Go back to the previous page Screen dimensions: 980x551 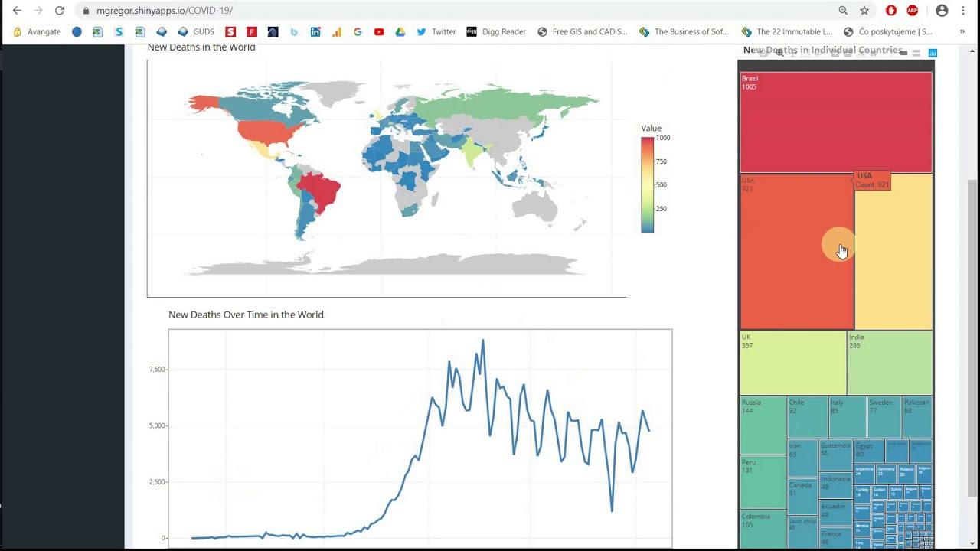tap(17, 11)
